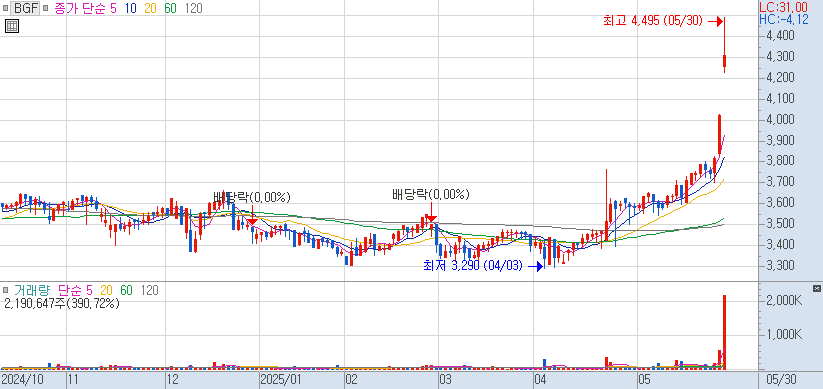Viewport: 823px width, 389px height.
Task: Click the small square marker left of BGF
Action: [x=5, y=8]
